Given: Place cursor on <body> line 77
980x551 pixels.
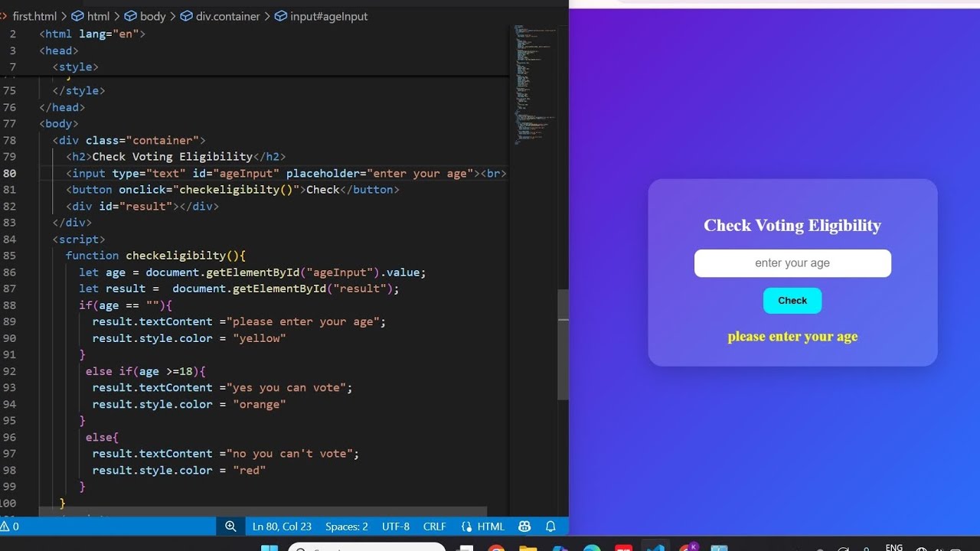Looking at the screenshot, I should 59,123.
